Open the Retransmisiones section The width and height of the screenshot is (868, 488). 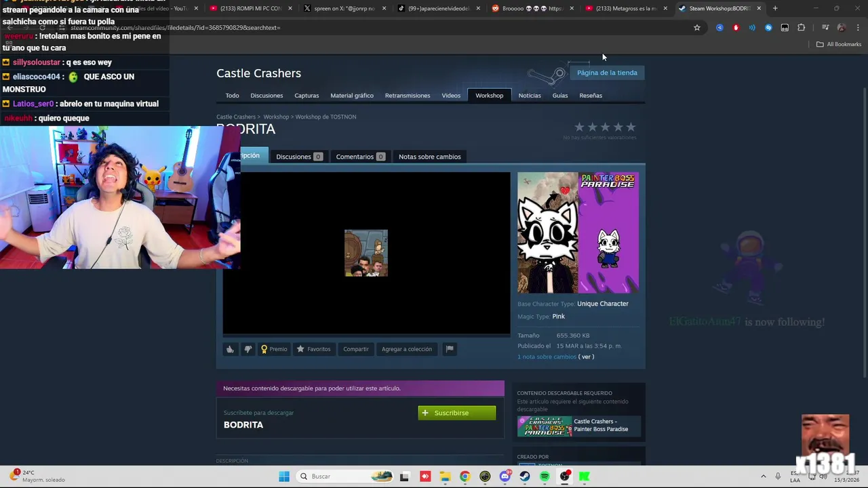point(408,96)
